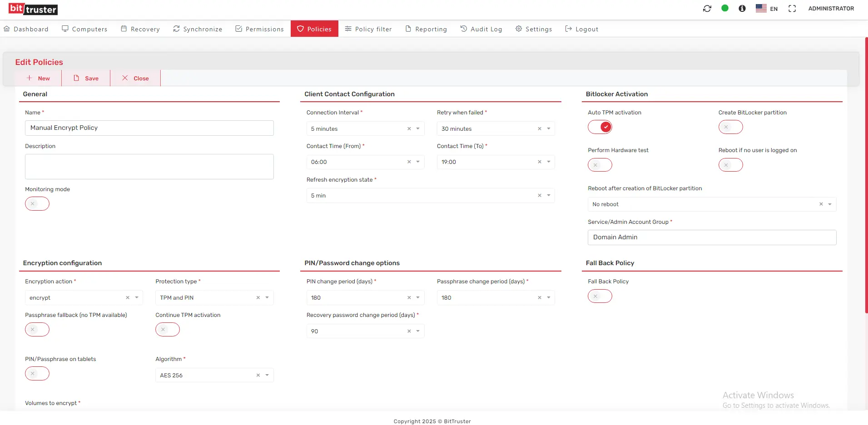Create a New policy
Image resolution: width=868 pixels, height=425 pixels.
pos(38,78)
